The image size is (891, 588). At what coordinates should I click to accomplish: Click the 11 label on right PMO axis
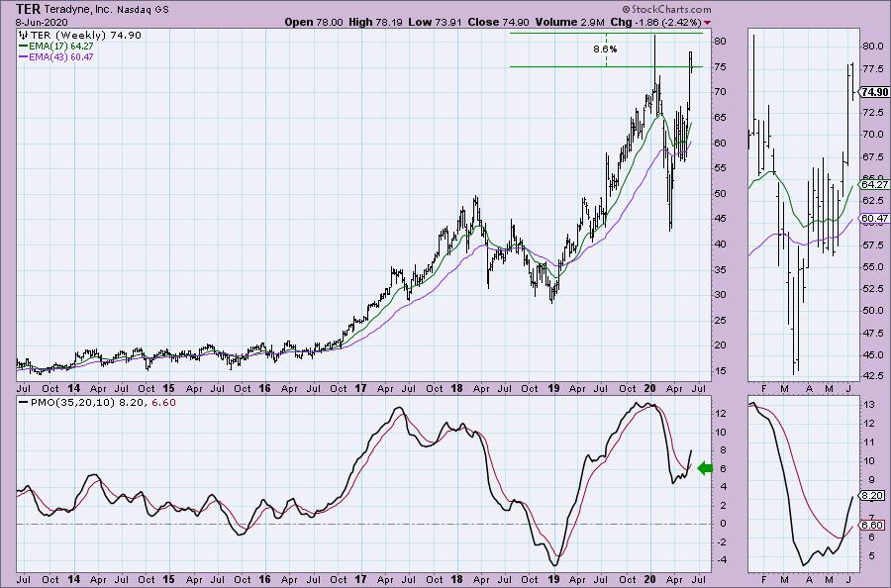point(869,442)
